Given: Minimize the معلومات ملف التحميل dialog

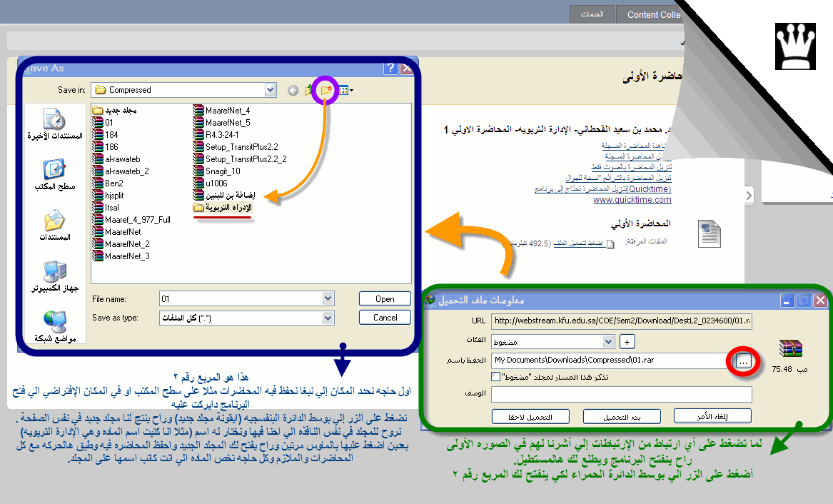Looking at the screenshot, I should pos(787,301).
